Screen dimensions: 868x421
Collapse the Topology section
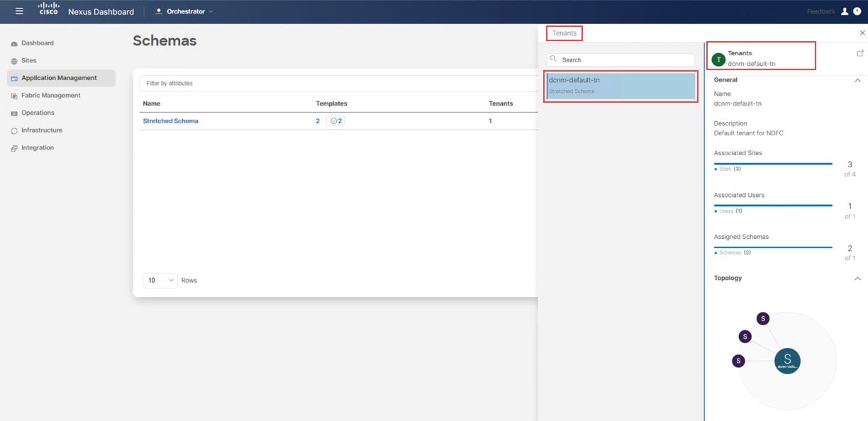857,279
